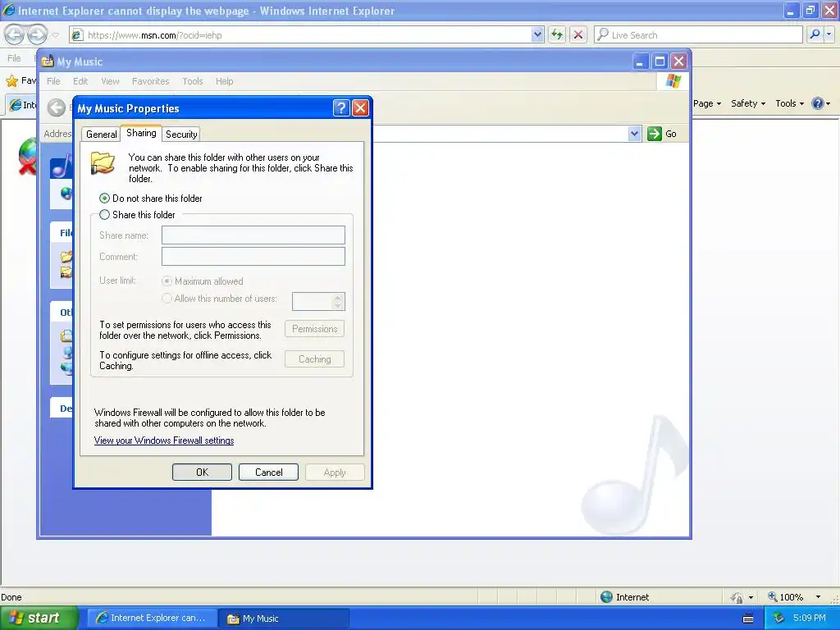The image size is (840, 630).
Task: Adjust the number of users spinner
Action: pos(337,302)
